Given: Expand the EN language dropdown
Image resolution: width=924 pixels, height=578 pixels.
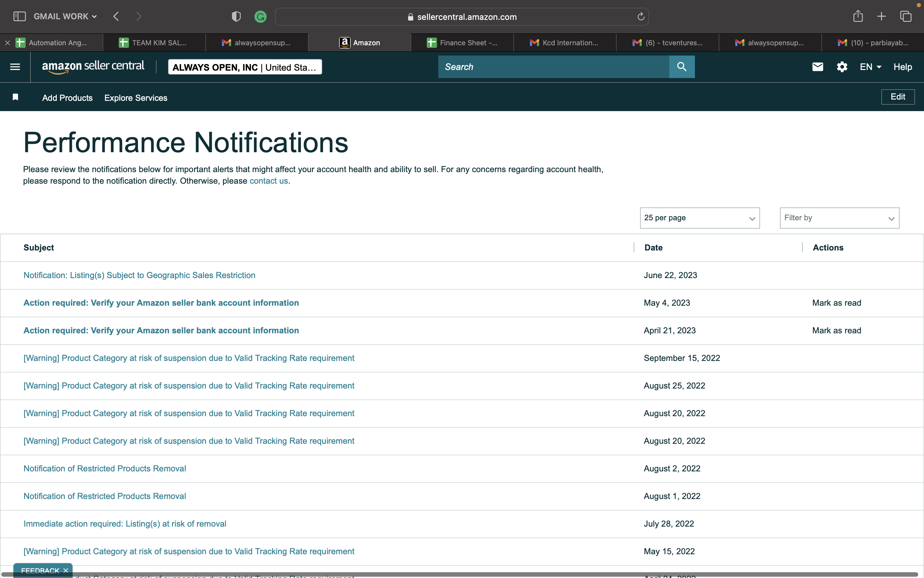Looking at the screenshot, I should (x=870, y=67).
